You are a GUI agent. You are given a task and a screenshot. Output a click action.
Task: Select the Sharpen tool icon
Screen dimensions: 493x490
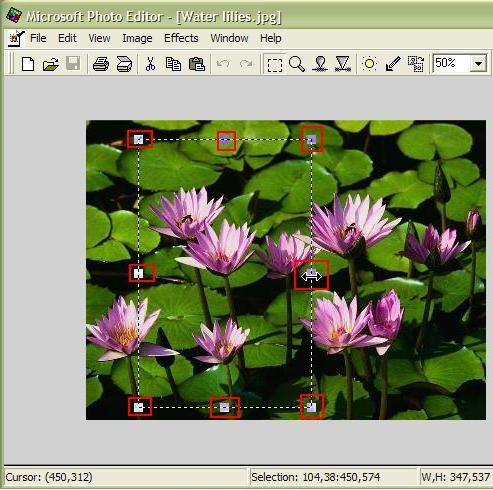(x=343, y=64)
